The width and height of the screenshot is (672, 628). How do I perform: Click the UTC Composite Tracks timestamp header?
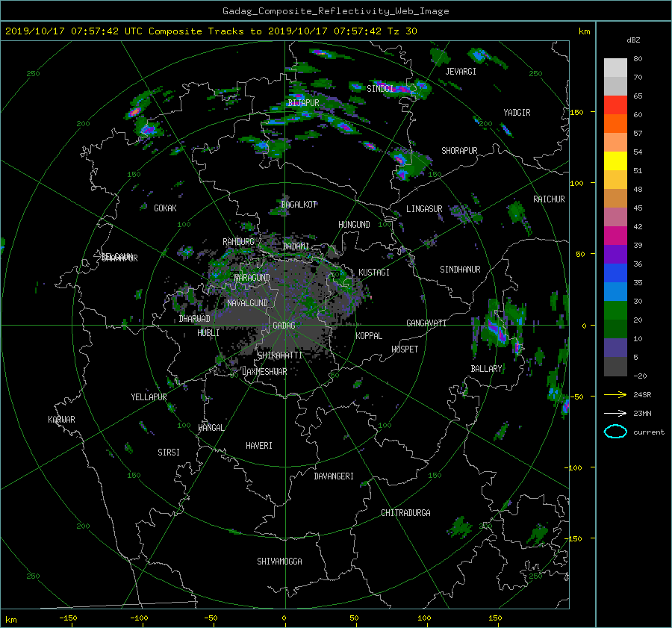(211, 31)
